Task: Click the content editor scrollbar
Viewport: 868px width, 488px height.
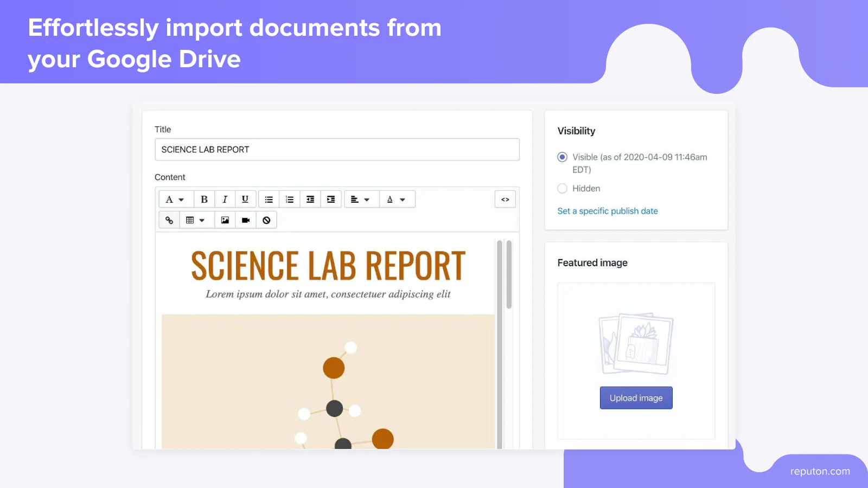Action: click(x=509, y=274)
